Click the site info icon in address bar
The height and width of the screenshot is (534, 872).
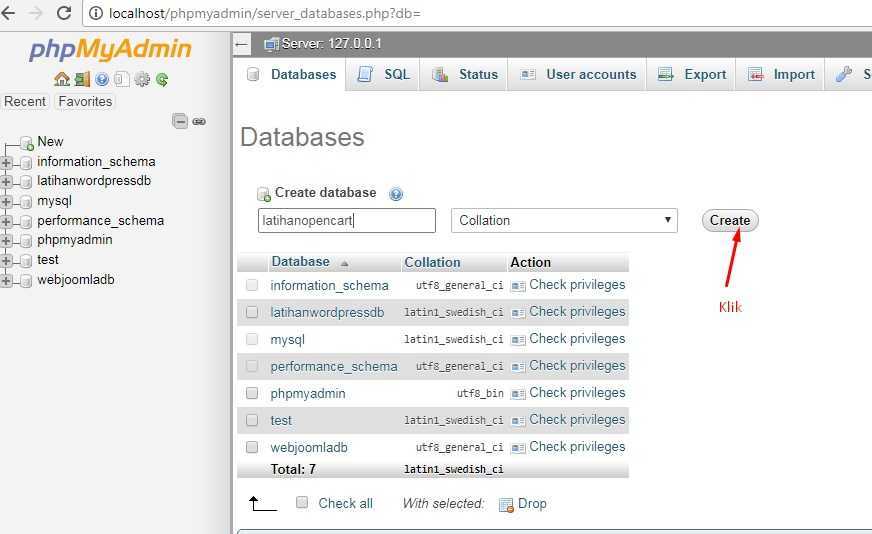[x=96, y=13]
